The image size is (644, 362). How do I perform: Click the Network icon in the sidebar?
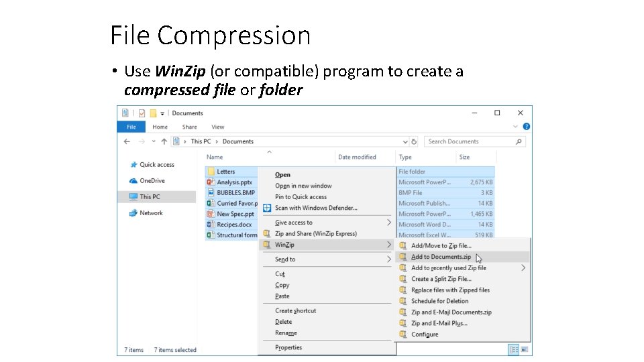[x=133, y=213]
